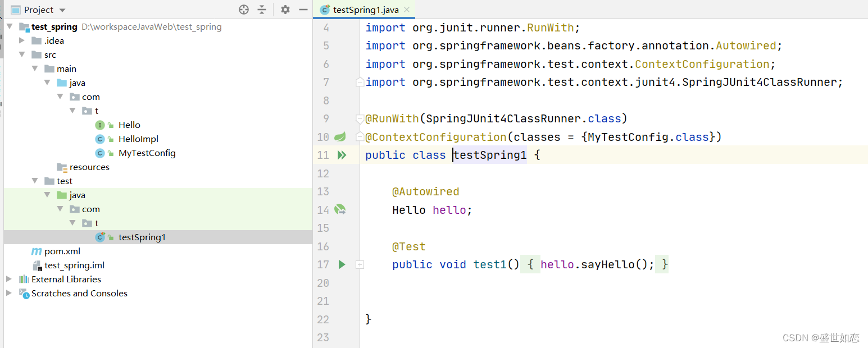Screen dimensions: 868x348
Task: Collapse the src folder arrow
Action: click(22, 54)
